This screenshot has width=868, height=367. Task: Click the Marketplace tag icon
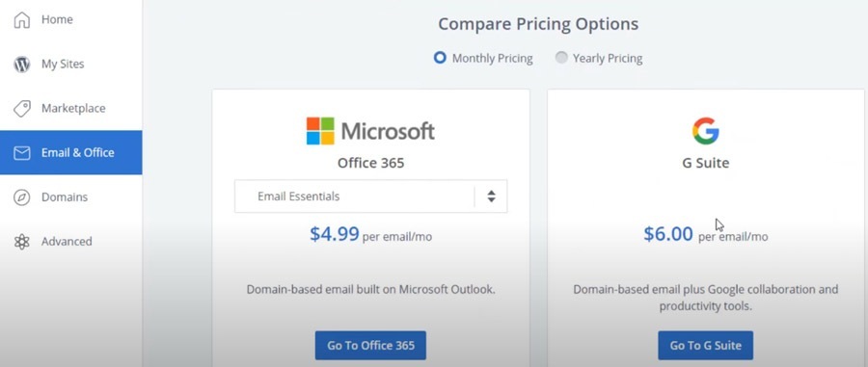point(21,108)
